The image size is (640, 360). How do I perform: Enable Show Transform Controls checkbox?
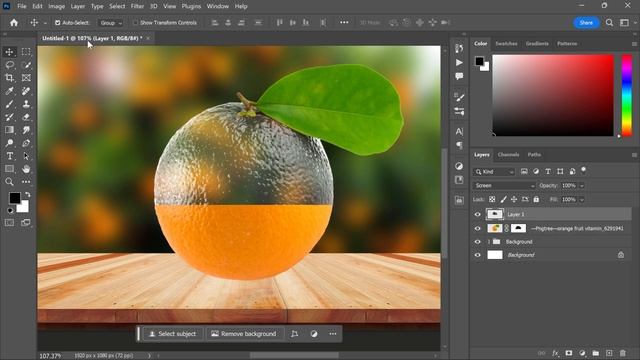(135, 23)
